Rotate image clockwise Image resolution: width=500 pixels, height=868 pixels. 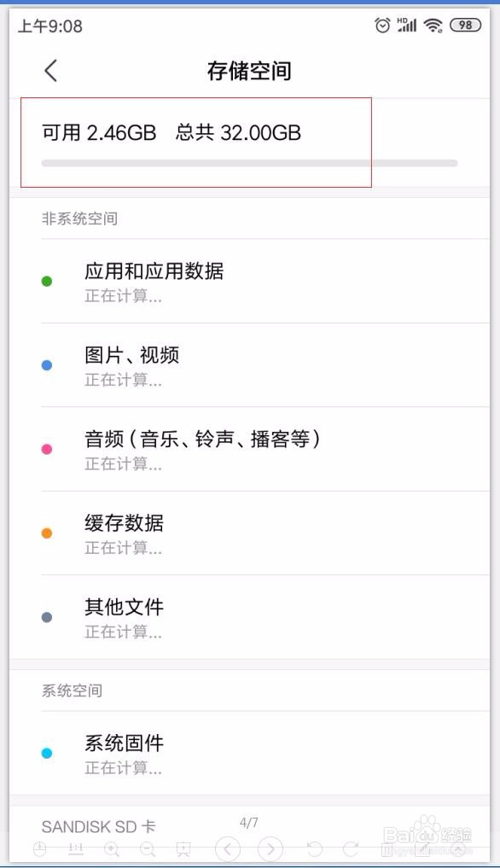point(351,849)
